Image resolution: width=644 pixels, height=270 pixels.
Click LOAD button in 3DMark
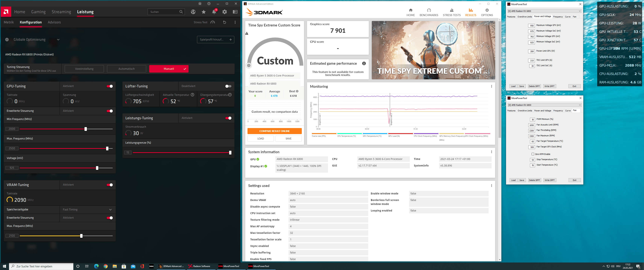260,139
